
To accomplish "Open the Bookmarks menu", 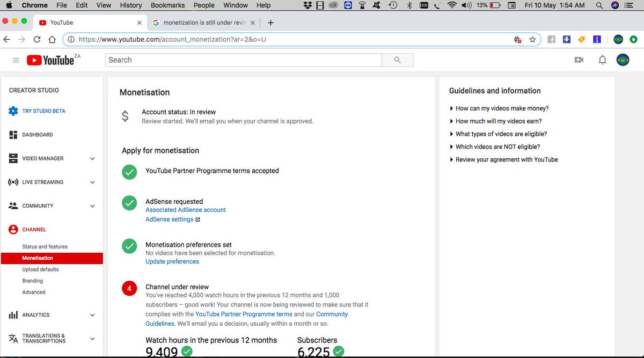I will coord(167,5).
